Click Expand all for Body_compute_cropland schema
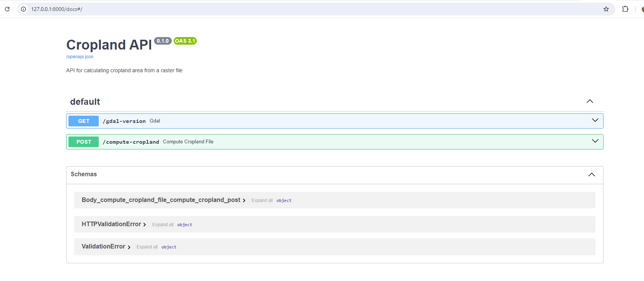The height and width of the screenshot is (281, 644). click(x=262, y=200)
